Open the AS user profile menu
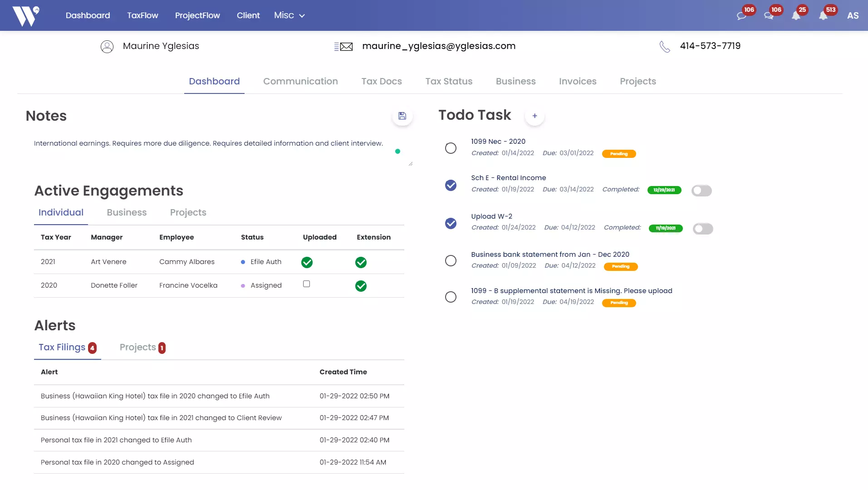 [853, 15]
